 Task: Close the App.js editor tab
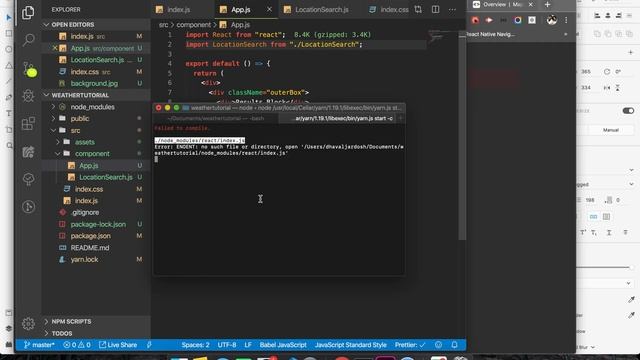[x=269, y=9]
